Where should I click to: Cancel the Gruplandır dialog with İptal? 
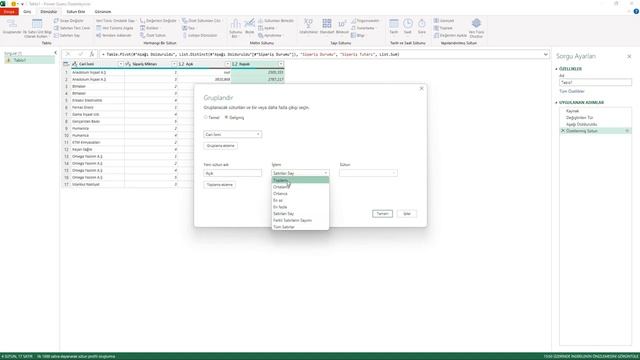(x=407, y=213)
